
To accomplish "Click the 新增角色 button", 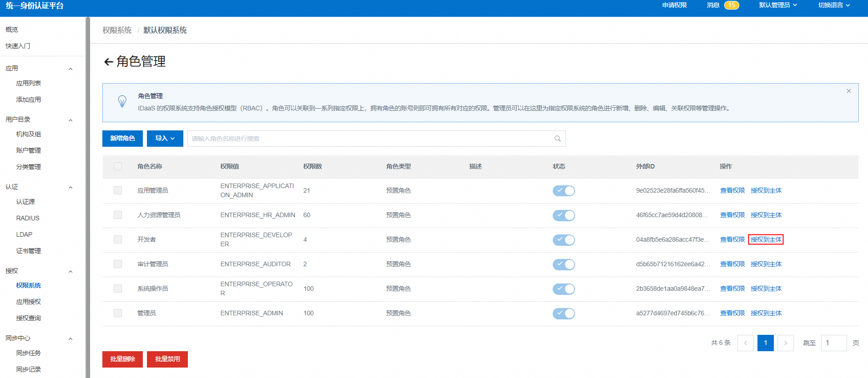I will (x=122, y=139).
